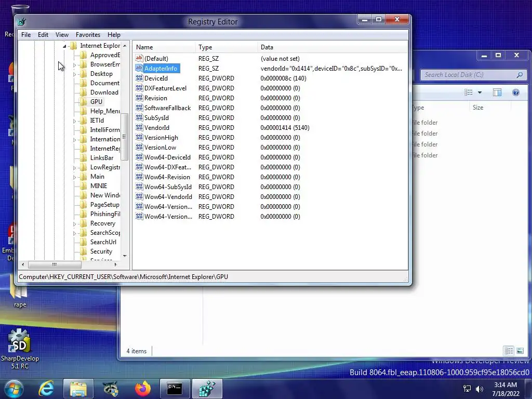Select the New Windows folder icon
This screenshot has width=532, height=399.
[x=84, y=195]
